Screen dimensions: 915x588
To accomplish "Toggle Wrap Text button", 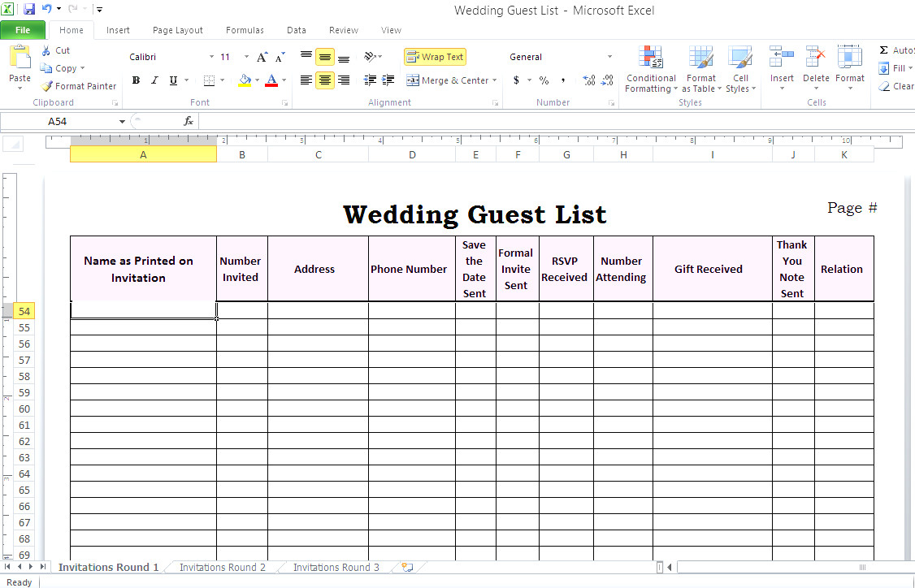I will pos(435,57).
